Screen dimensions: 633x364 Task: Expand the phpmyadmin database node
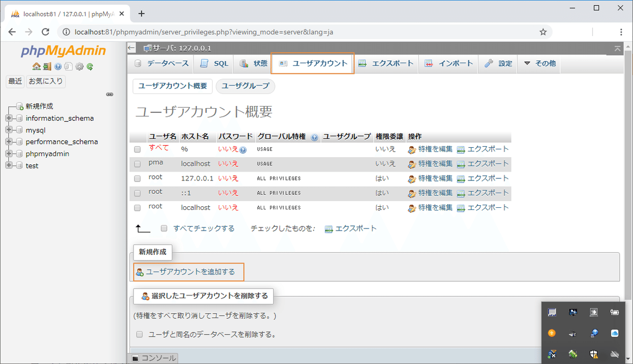tap(9, 154)
